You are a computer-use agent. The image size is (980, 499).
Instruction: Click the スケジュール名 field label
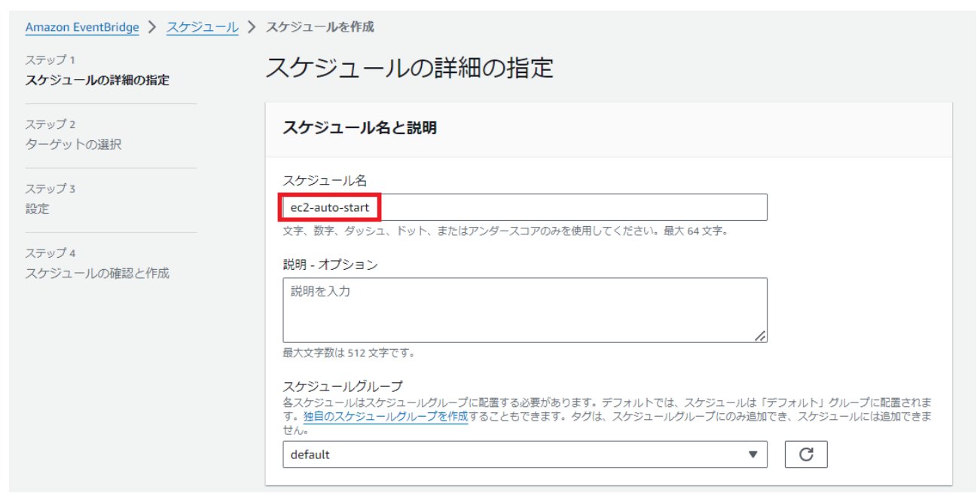click(x=325, y=179)
